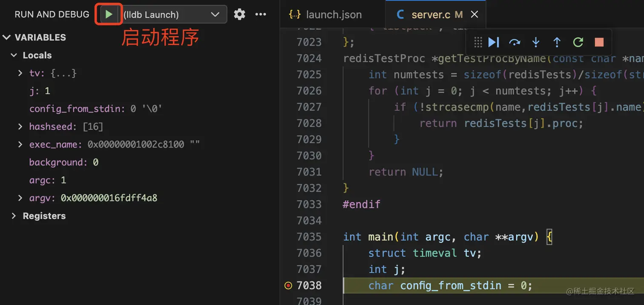The image size is (644, 305).
Task: Collapse the Locals scope
Action: (14, 55)
